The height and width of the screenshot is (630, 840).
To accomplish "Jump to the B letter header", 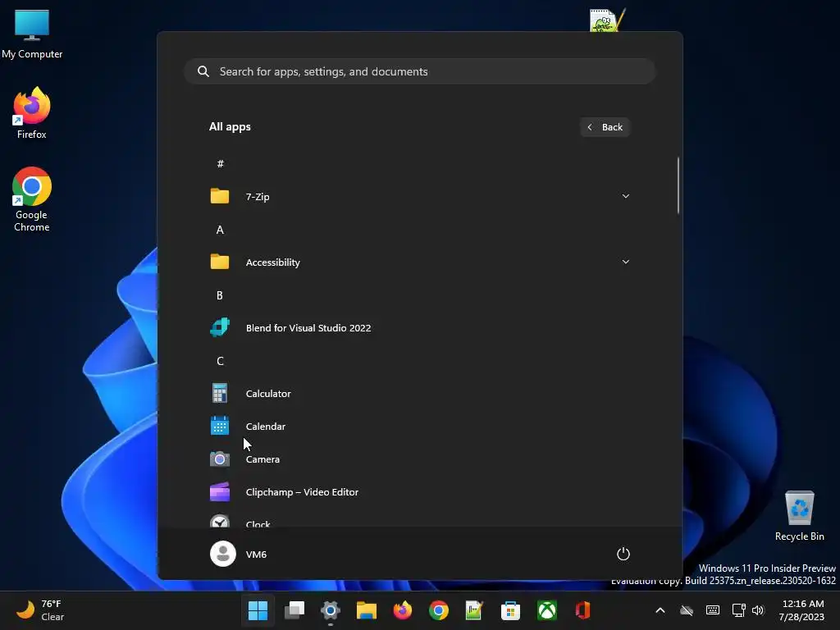I will [x=220, y=295].
